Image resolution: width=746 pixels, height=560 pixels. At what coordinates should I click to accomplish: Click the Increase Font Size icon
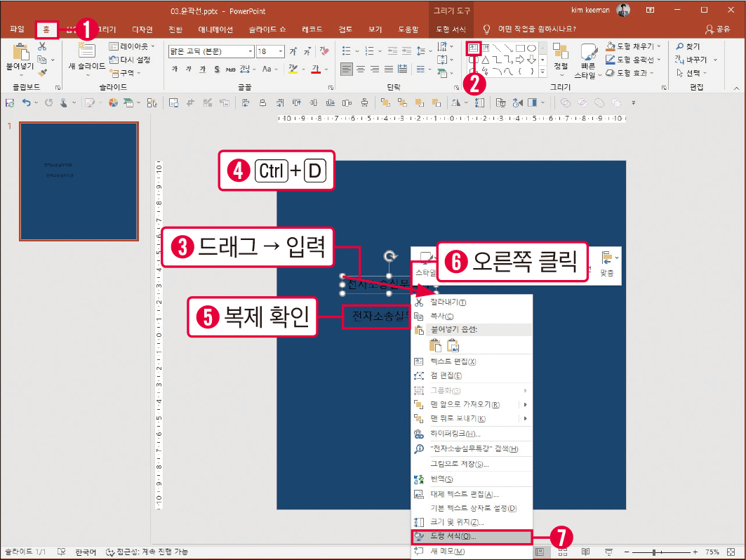tap(293, 51)
